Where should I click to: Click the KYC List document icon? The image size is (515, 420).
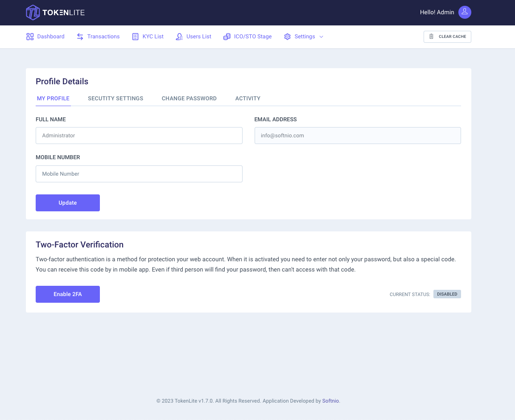tap(135, 37)
